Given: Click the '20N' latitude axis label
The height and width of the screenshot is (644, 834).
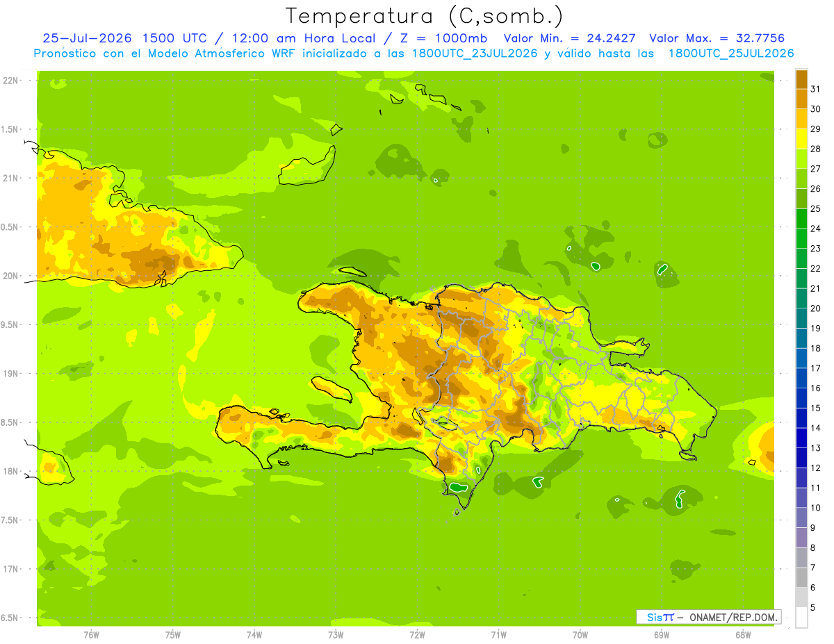Looking at the screenshot, I should [10, 276].
